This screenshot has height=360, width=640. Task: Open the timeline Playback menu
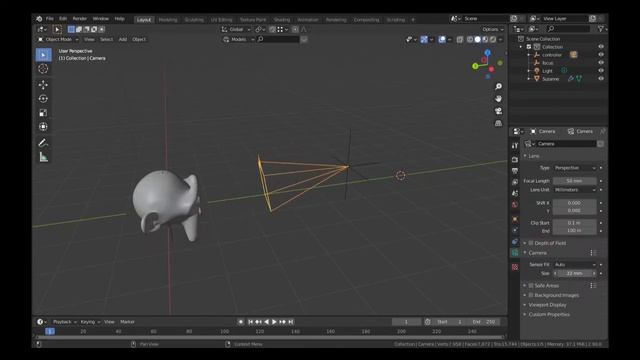pyautogui.click(x=64, y=322)
